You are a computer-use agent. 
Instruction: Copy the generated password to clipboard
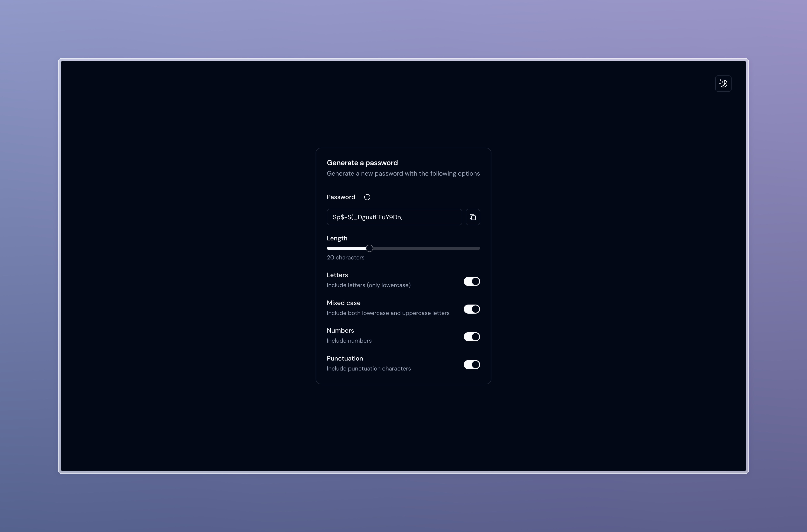[x=472, y=217]
